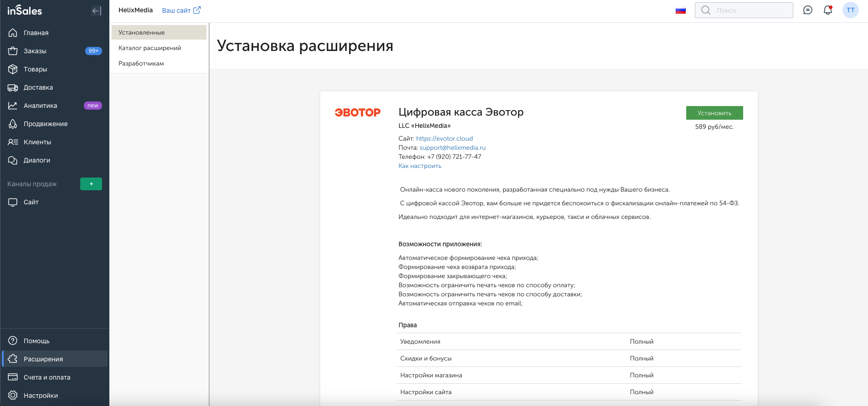Image resolution: width=868 pixels, height=406 pixels.
Task: Click the inSales logo
Action: click(x=25, y=10)
